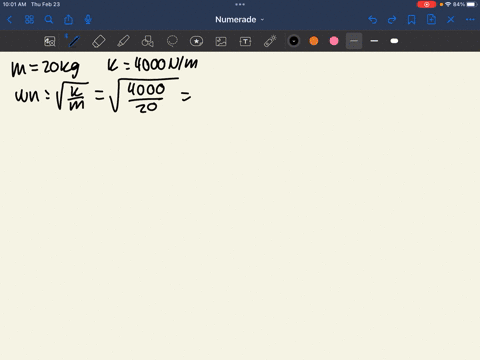
Task: Select the zoom window tool
Action: coord(50,41)
